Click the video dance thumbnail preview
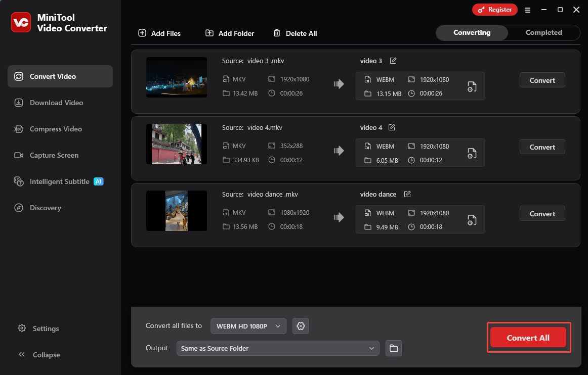588x375 pixels. point(176,211)
